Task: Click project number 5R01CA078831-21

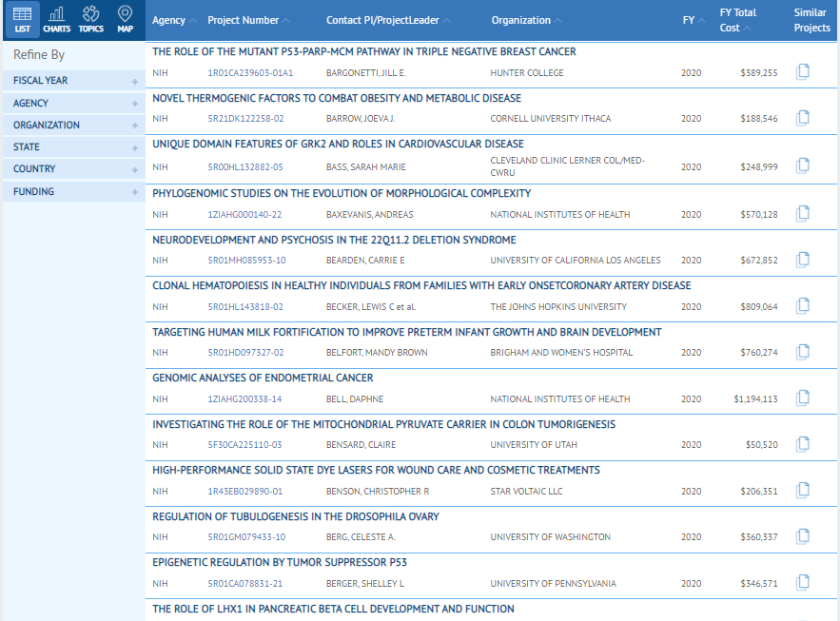Action: click(x=244, y=584)
